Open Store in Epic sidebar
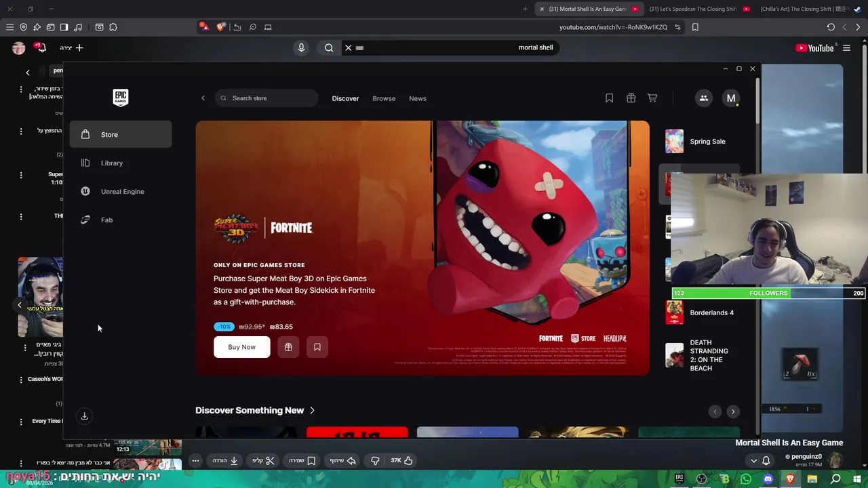868x488 pixels. pyautogui.click(x=121, y=134)
